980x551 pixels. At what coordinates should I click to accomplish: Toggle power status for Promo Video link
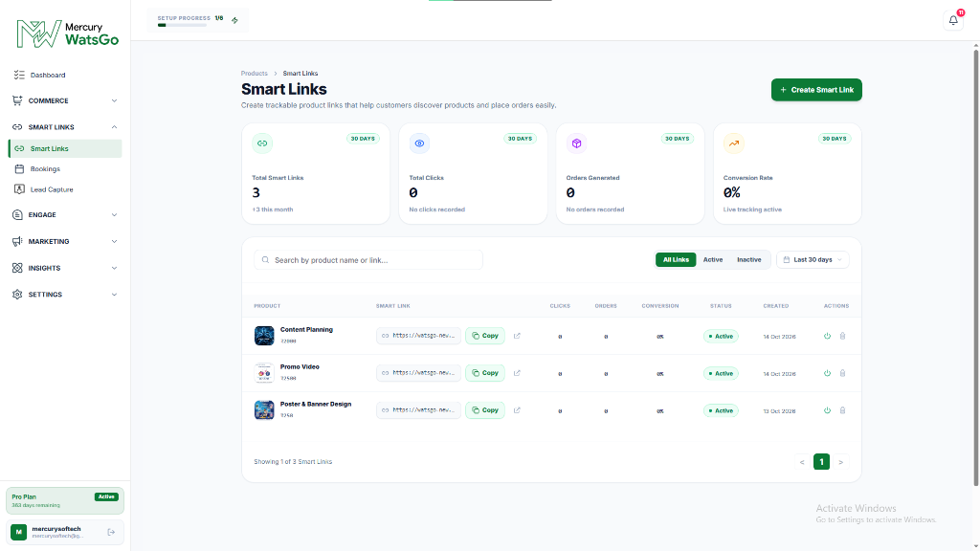pos(827,373)
